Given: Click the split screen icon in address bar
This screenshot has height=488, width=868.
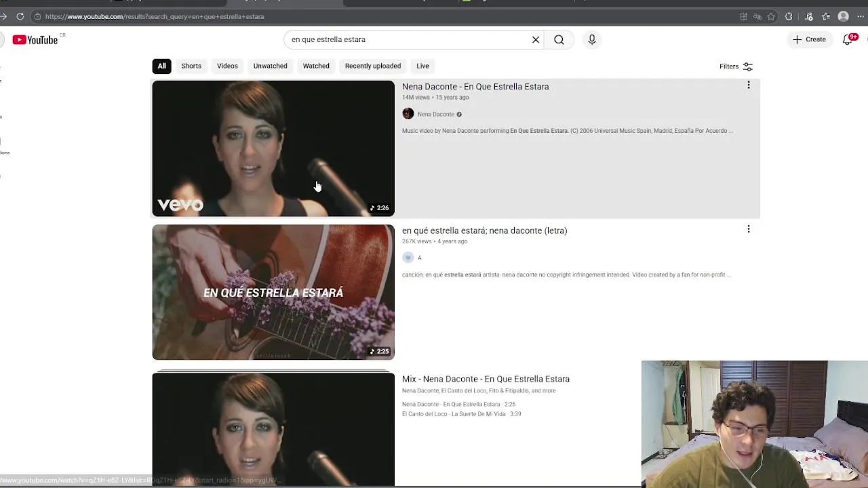Looking at the screenshot, I should pos(744,16).
